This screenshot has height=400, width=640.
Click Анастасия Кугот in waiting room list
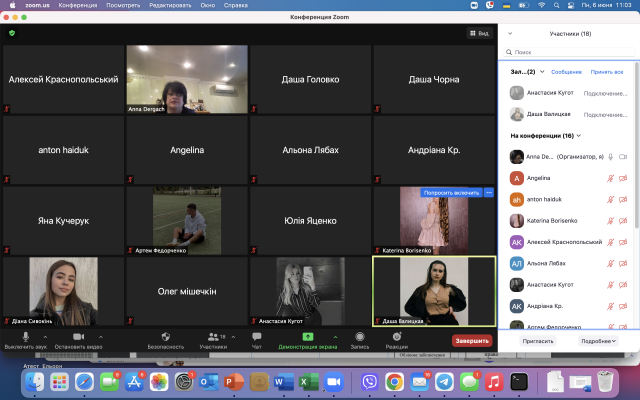coord(568,93)
